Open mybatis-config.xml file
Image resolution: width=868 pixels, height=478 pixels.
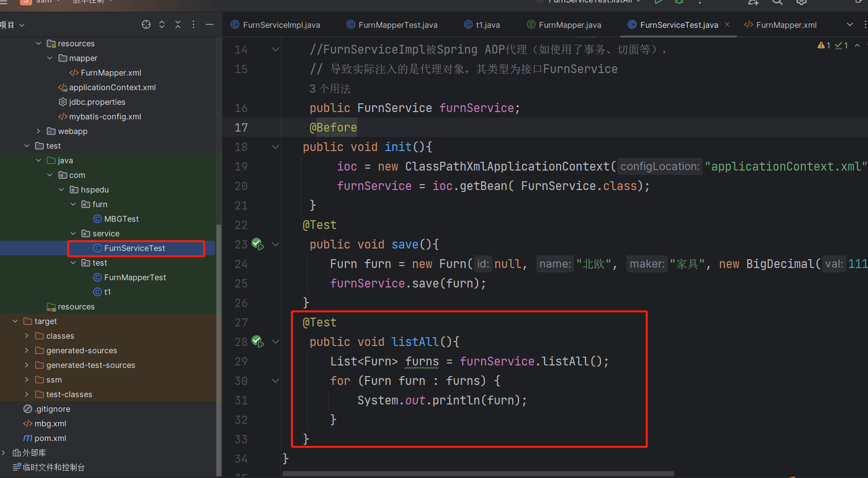pos(100,116)
